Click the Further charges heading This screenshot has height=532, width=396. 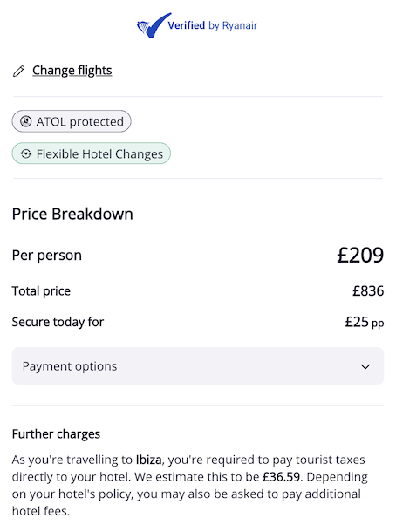coord(56,434)
